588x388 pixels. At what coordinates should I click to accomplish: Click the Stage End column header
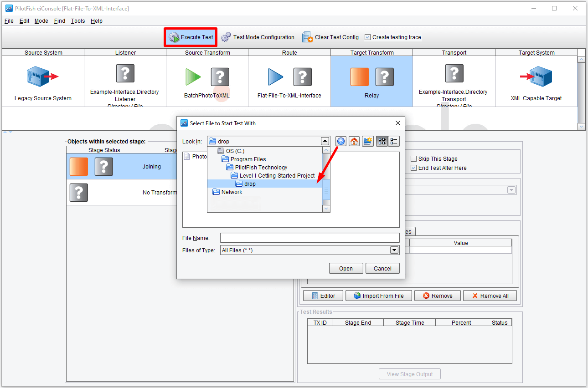[358, 322]
